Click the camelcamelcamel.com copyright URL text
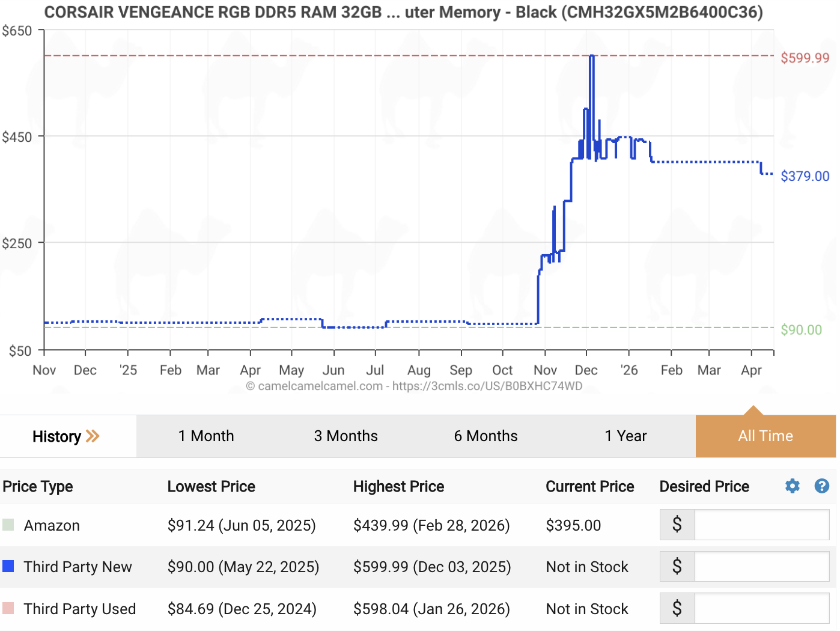Viewport: 840px width, 631px height. point(414,386)
